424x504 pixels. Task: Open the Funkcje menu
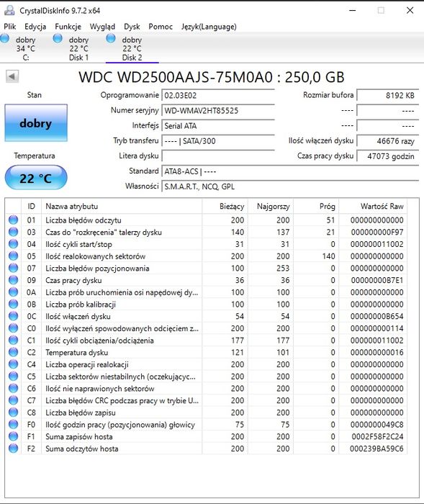(x=68, y=27)
